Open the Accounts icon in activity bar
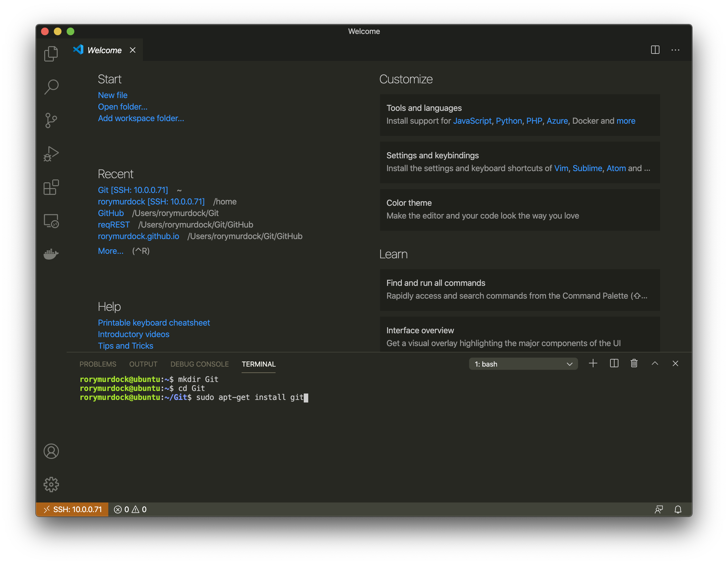The width and height of the screenshot is (728, 564). [51, 451]
